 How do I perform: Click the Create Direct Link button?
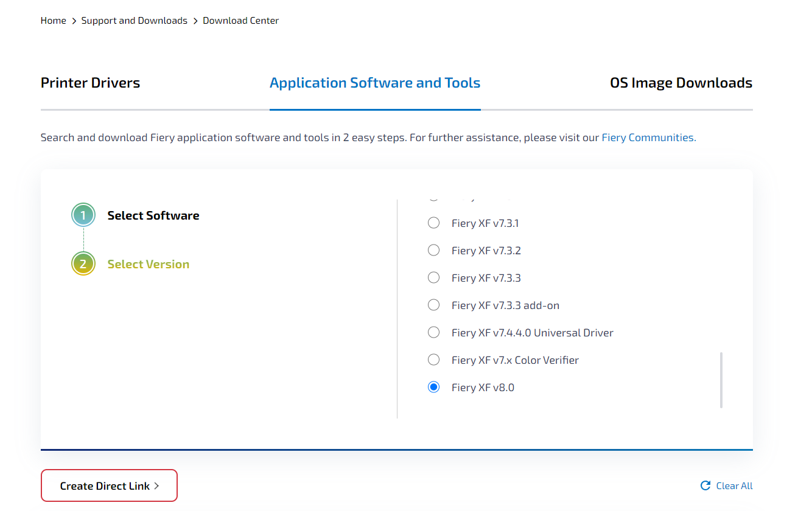109,485
